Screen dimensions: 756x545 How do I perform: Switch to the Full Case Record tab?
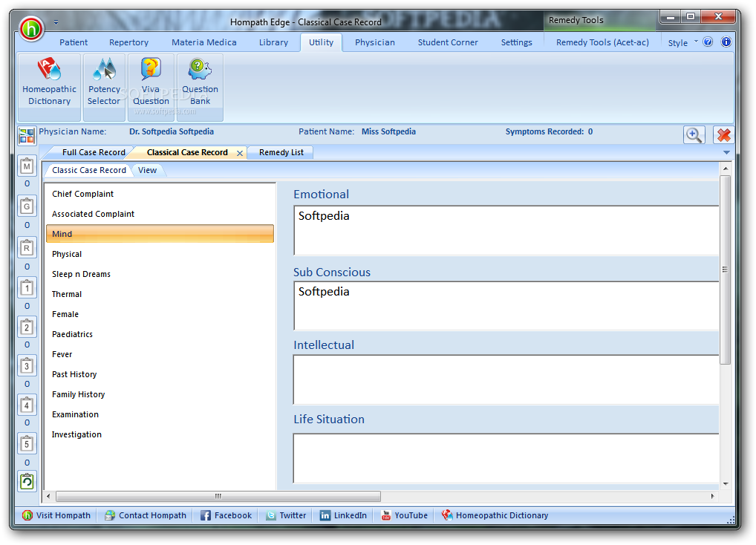click(x=94, y=152)
